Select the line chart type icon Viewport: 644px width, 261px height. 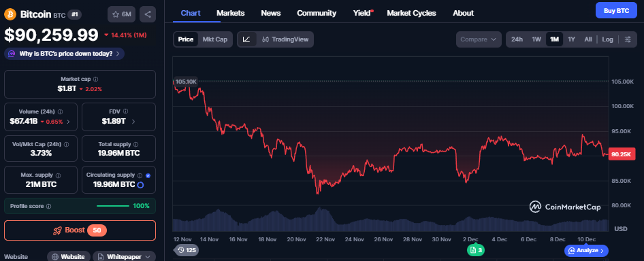pyautogui.click(x=246, y=39)
